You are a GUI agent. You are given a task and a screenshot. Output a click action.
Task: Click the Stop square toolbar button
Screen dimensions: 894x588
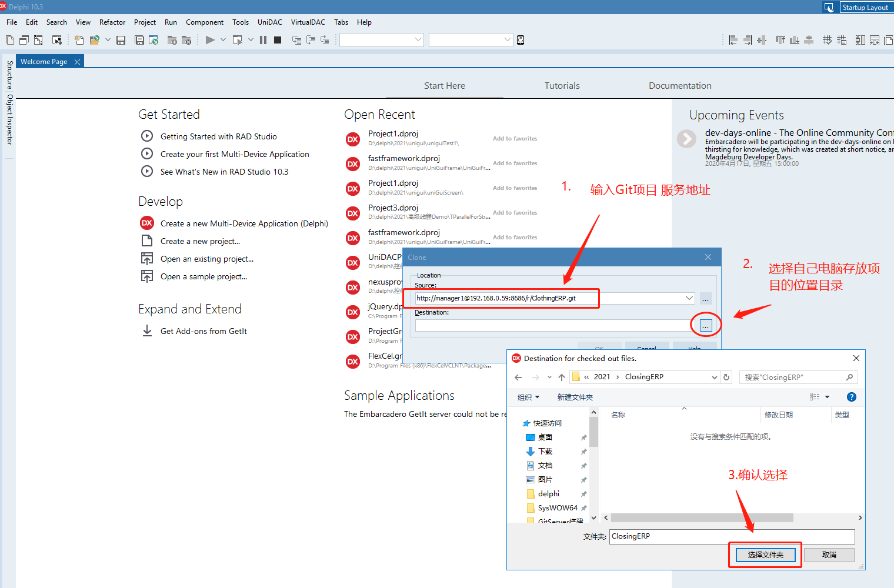[x=278, y=40]
